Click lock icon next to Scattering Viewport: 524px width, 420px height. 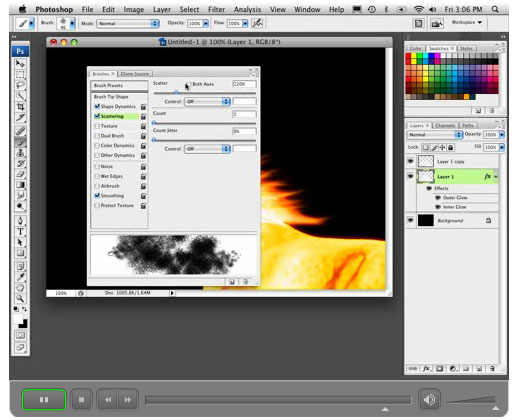pyautogui.click(x=143, y=117)
